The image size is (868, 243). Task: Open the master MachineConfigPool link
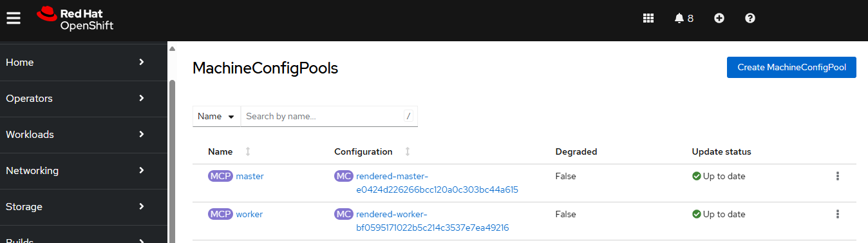(250, 176)
